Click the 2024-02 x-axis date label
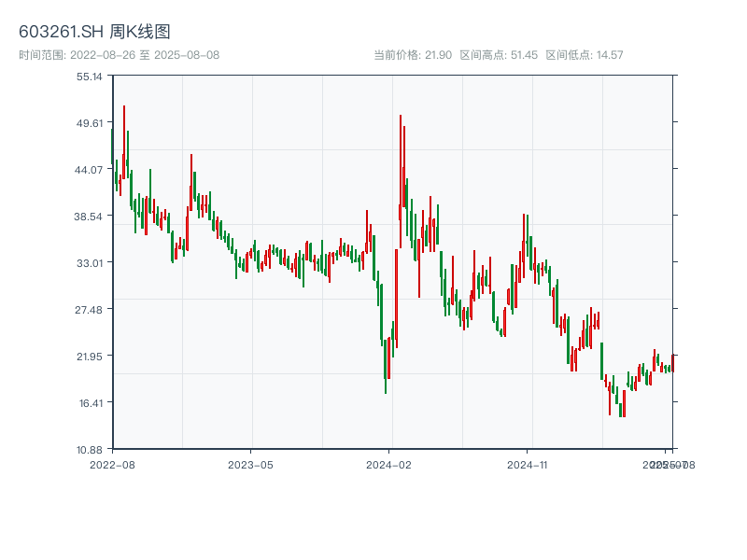The height and width of the screenshot is (560, 747). pos(389,464)
